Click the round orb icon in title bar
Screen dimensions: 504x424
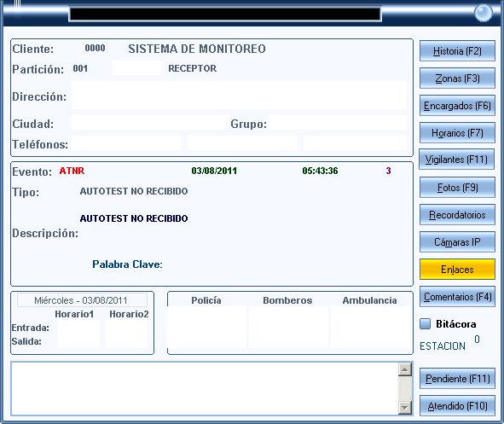[484, 13]
